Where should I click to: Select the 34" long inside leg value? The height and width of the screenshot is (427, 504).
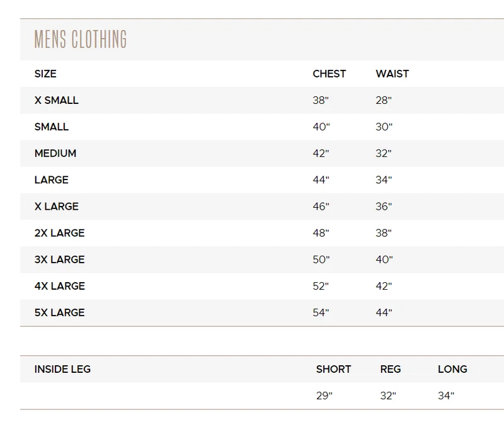(x=446, y=396)
